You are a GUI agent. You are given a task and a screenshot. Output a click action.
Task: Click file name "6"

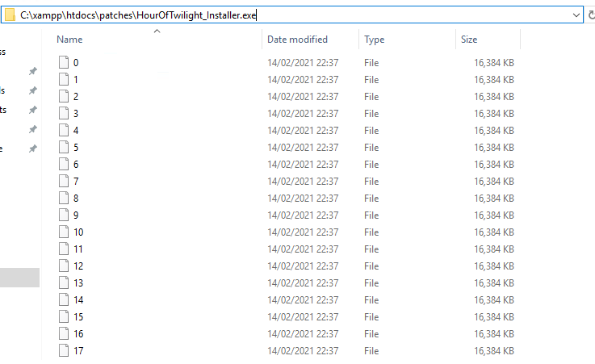click(76, 164)
